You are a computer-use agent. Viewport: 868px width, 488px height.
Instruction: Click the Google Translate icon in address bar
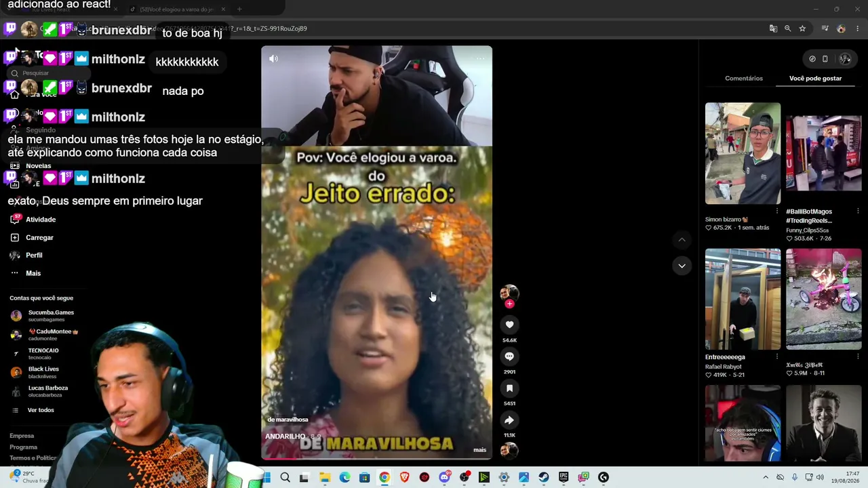pyautogui.click(x=773, y=28)
